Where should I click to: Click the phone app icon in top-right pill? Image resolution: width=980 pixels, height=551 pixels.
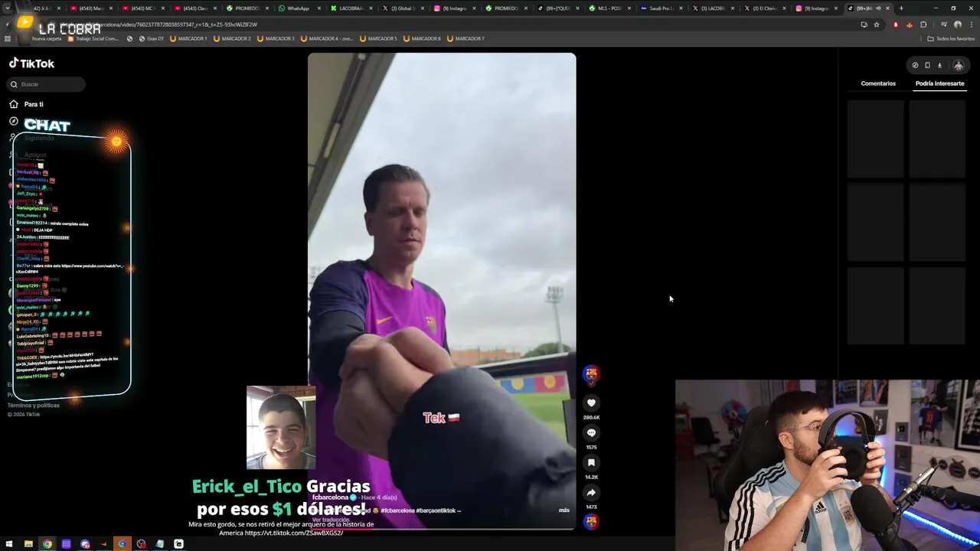click(x=927, y=65)
